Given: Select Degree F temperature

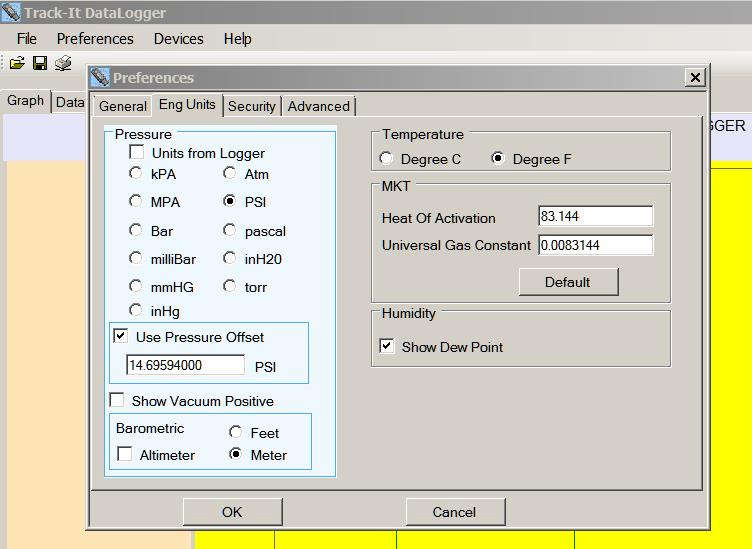Looking at the screenshot, I should click(498, 158).
